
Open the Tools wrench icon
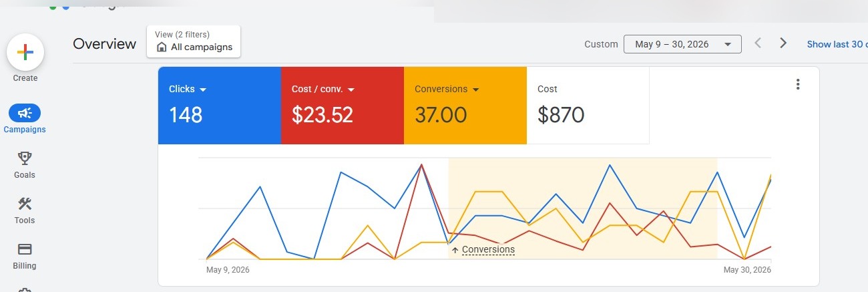(25, 204)
